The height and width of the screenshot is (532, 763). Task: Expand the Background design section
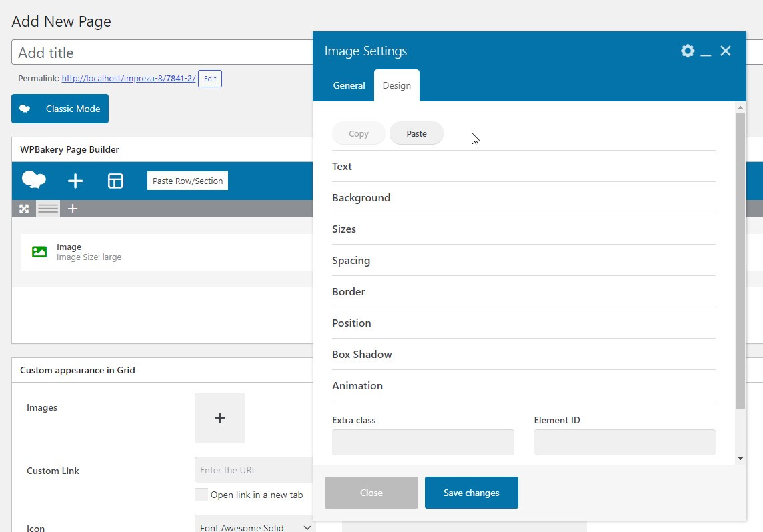pyautogui.click(x=524, y=197)
